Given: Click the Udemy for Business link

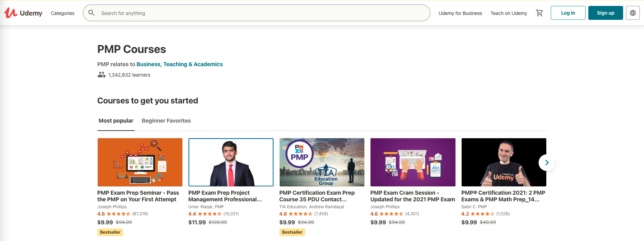Looking at the screenshot, I should coord(460,13).
